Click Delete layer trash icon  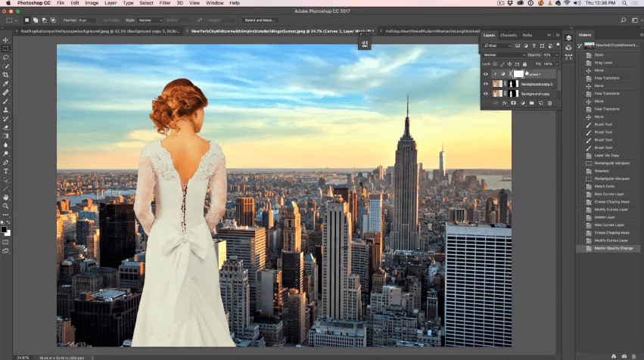pos(550,104)
